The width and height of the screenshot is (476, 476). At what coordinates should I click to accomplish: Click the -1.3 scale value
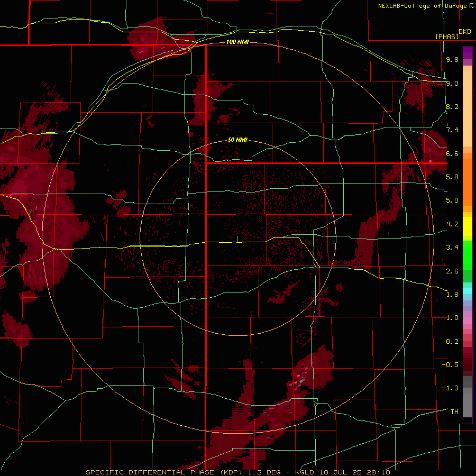pyautogui.click(x=450, y=388)
